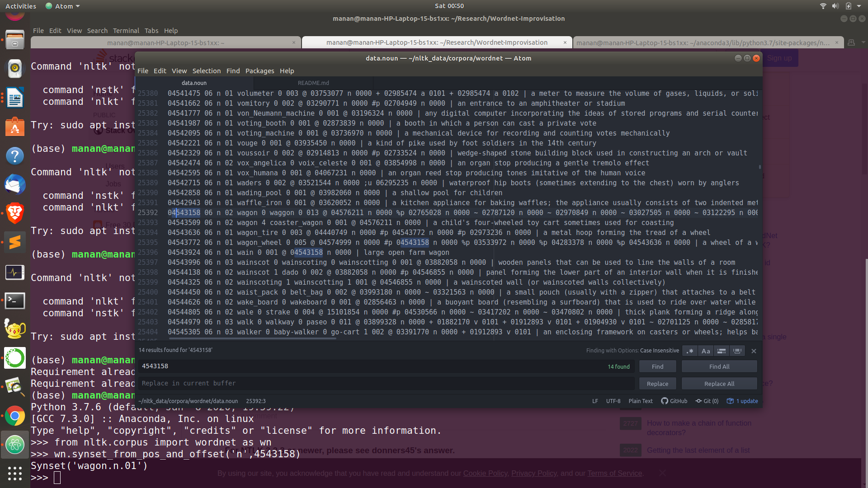Click the 1 update package icon

(x=742, y=401)
